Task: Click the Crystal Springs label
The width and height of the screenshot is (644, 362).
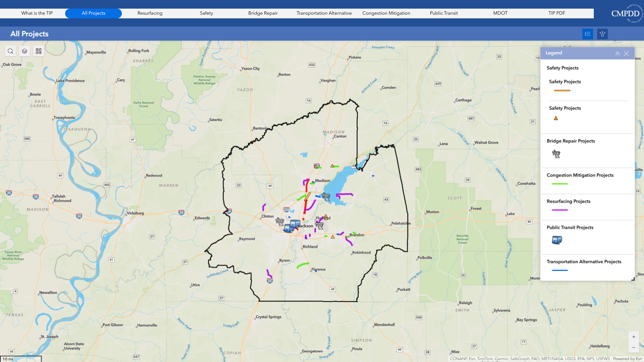Action: (x=269, y=317)
